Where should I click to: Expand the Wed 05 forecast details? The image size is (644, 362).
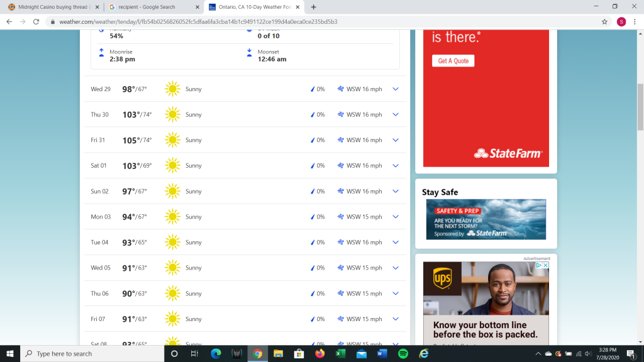coord(395,268)
